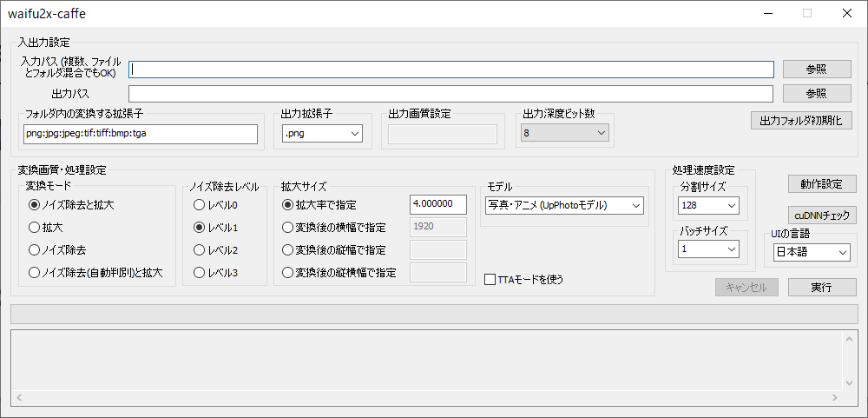The width and height of the screenshot is (868, 418).
Task: Click 参照 button for input path
Action: [x=817, y=70]
